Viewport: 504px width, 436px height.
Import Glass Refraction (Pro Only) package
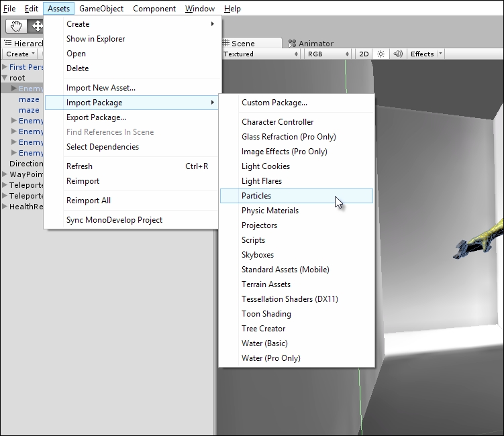tap(297, 137)
